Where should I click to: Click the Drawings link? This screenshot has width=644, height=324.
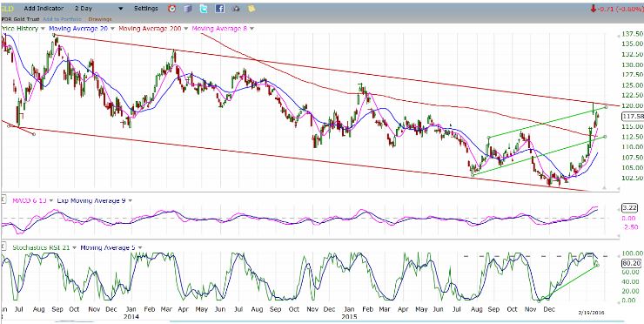pos(100,19)
